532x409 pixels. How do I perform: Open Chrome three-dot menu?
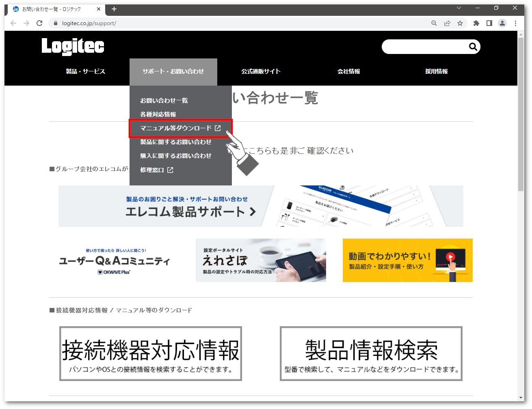pyautogui.click(x=515, y=23)
